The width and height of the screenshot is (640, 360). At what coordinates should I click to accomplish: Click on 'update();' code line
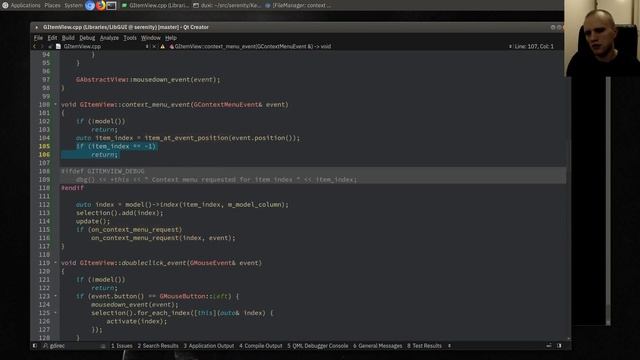(x=93, y=221)
